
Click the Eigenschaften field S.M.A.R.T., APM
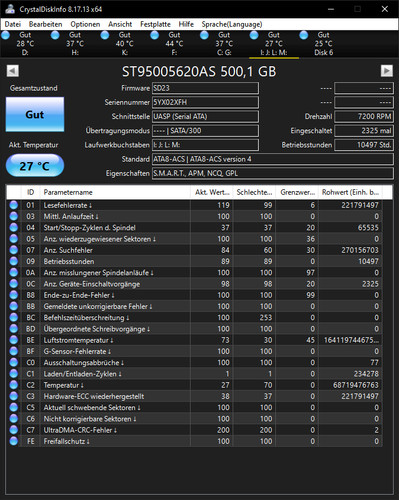coord(273,173)
